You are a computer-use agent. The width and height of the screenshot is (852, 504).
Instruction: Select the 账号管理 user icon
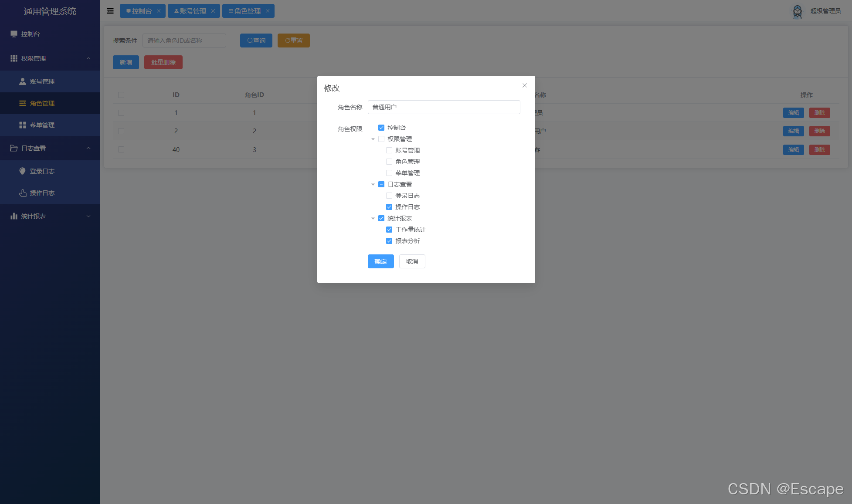(22, 81)
